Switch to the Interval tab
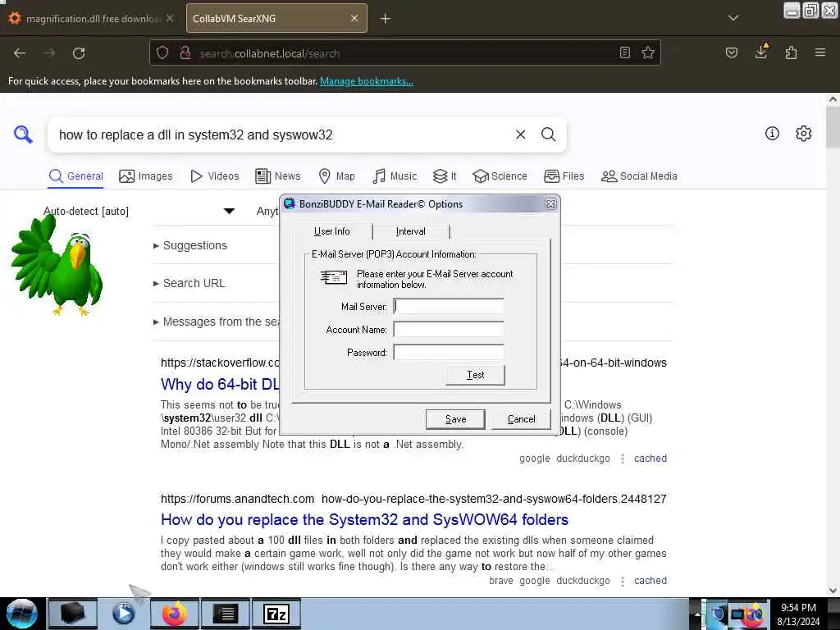The height and width of the screenshot is (630, 840). pyautogui.click(x=410, y=231)
